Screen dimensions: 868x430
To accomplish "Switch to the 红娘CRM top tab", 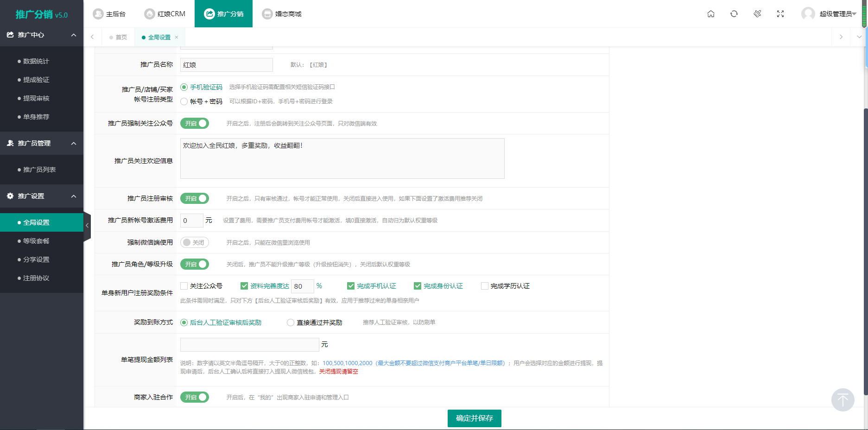I will [165, 14].
